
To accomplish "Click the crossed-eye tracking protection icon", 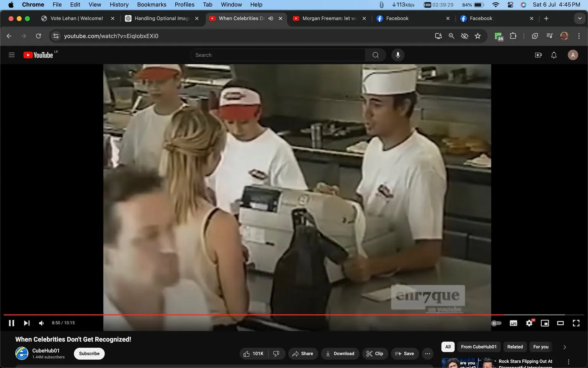I will tap(464, 36).
